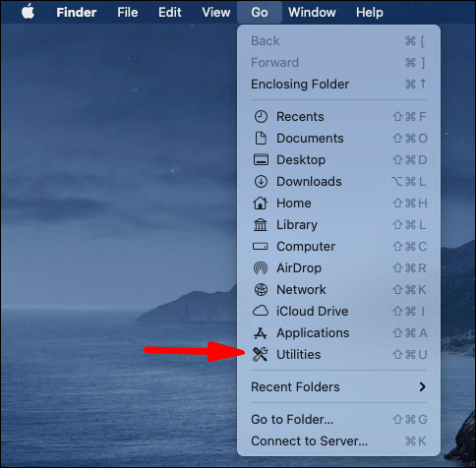Click the Applications A-shaped icon
Image resolution: width=476 pixels, height=468 pixels.
click(261, 333)
